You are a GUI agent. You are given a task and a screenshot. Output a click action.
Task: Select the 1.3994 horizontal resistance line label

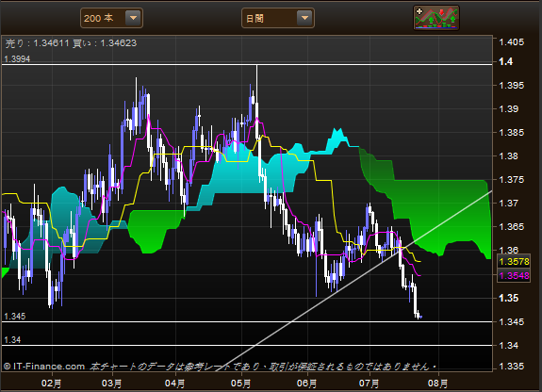pos(17,59)
